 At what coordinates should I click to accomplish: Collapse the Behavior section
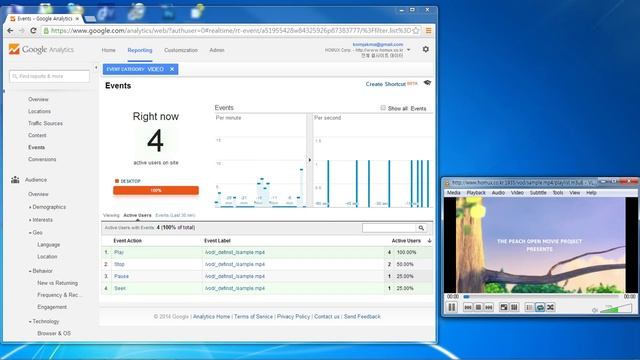(x=42, y=271)
